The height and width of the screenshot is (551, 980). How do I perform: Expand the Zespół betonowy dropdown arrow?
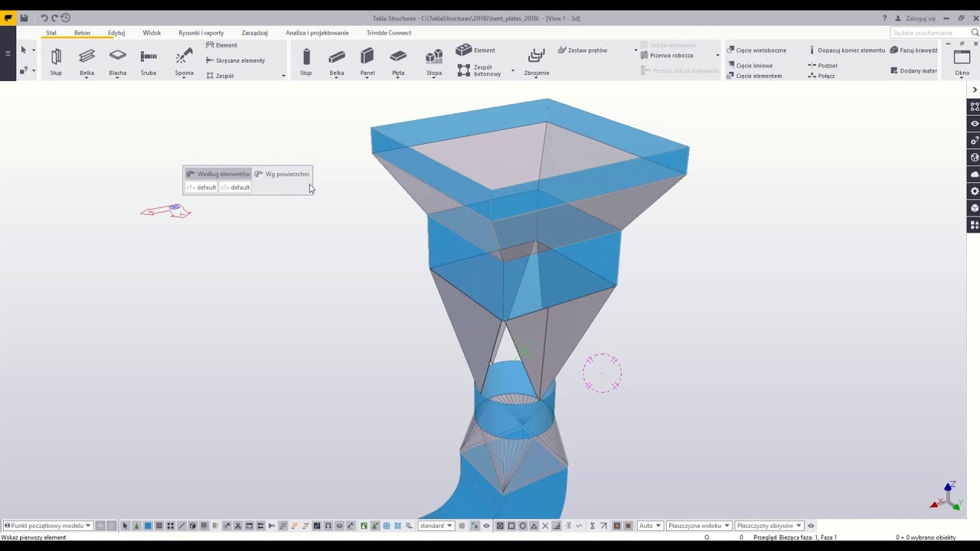pos(513,70)
